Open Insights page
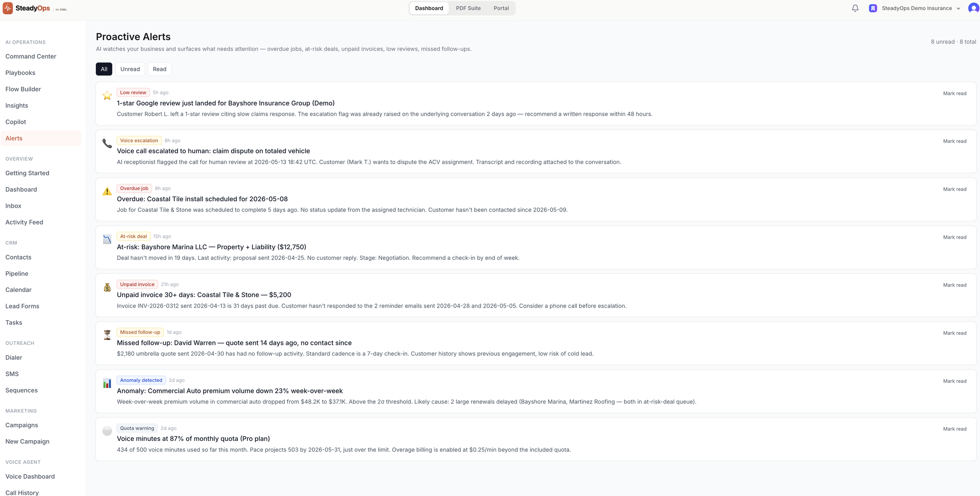The height and width of the screenshot is (496, 980). [x=41, y=106]
